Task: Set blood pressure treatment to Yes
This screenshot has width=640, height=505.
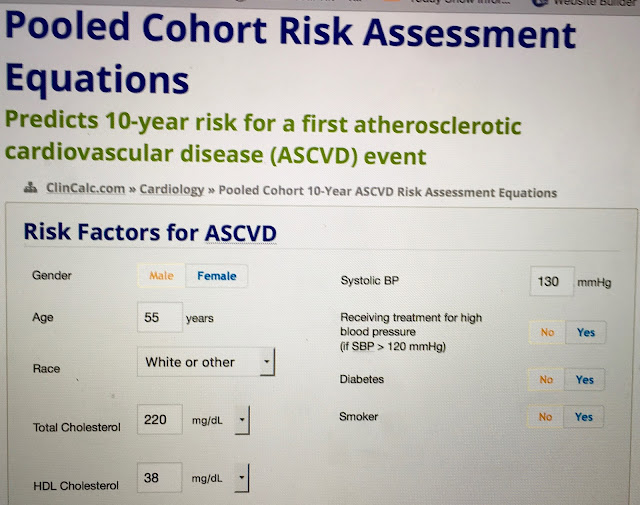Action: coord(586,332)
